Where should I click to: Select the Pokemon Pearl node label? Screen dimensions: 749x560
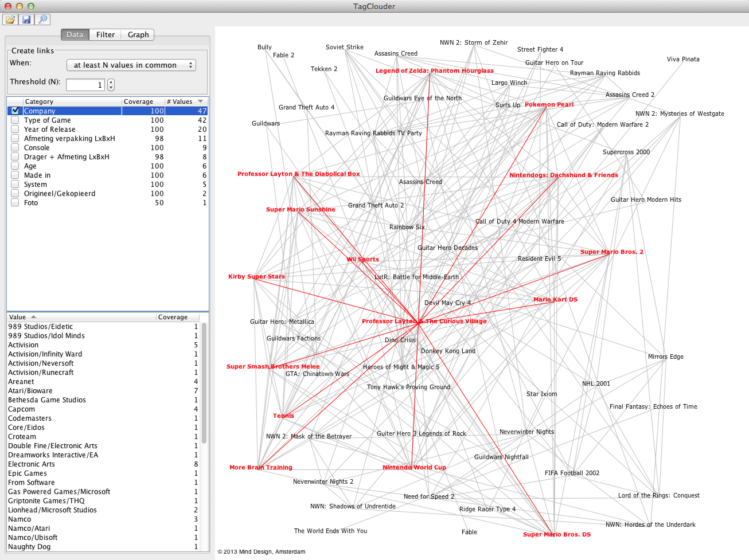tap(549, 105)
